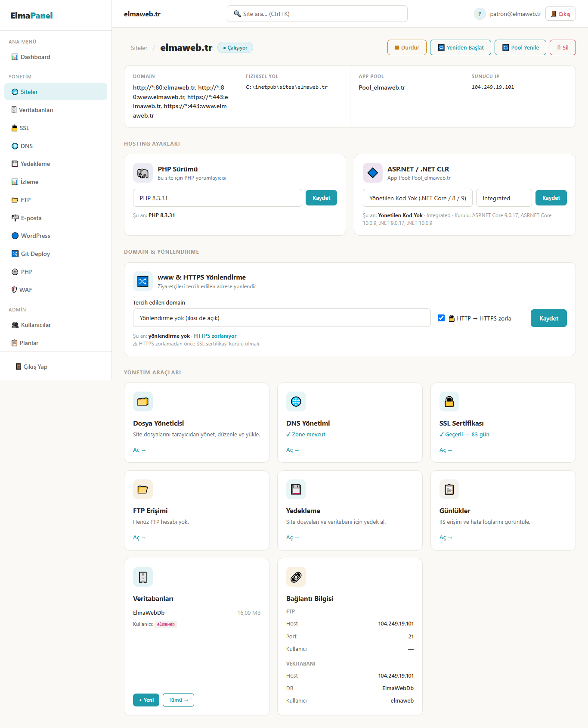Click the ASP.NET blue diamond icon

[x=373, y=173]
